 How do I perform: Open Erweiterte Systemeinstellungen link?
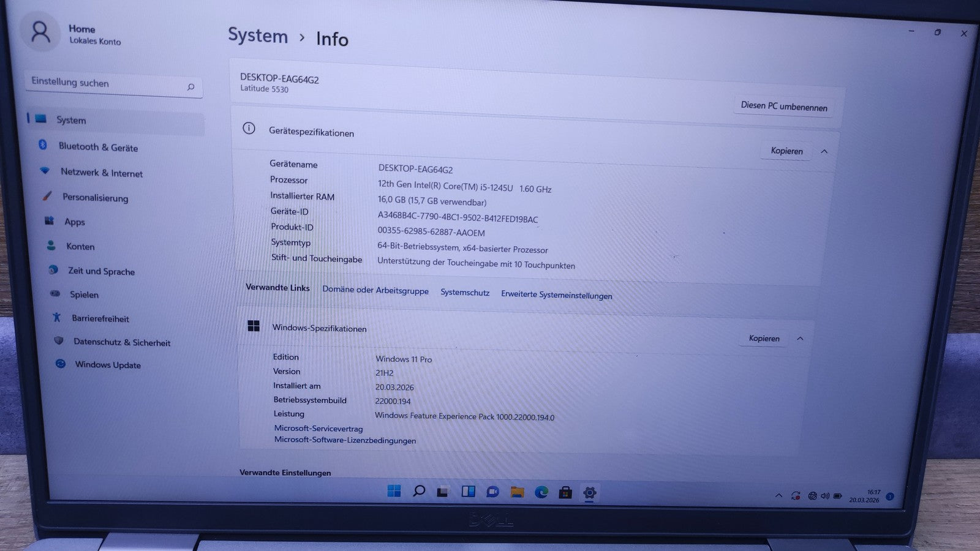(x=557, y=294)
